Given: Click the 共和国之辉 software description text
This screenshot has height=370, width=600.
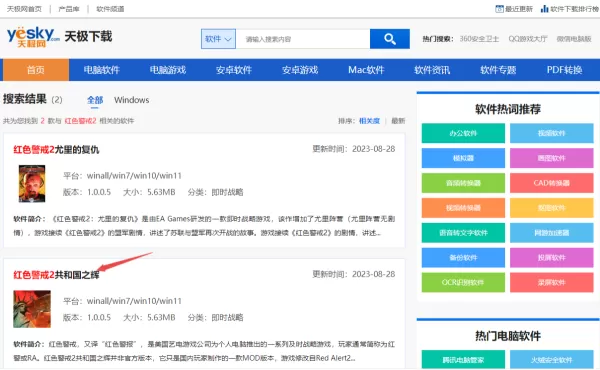Looking at the screenshot, I should pyautogui.click(x=204, y=351).
